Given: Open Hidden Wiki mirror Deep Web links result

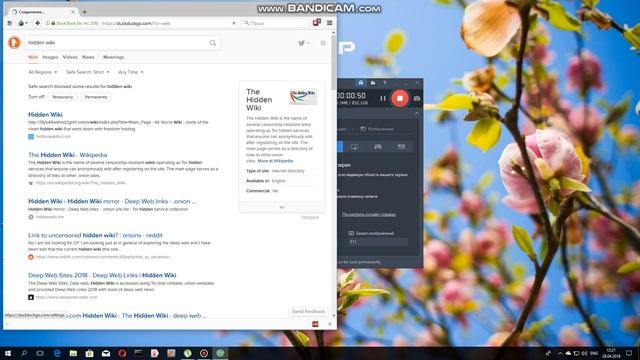Looking at the screenshot, I should [112, 201].
